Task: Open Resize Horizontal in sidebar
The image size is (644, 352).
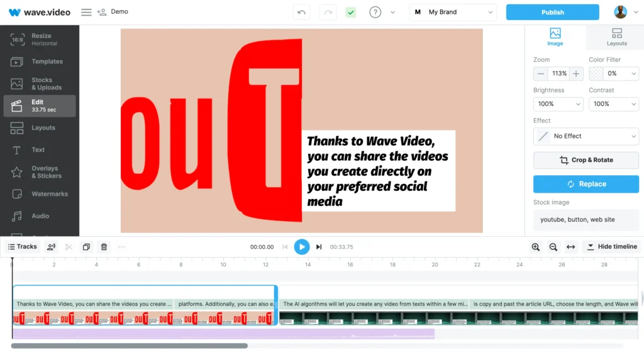Action: [40, 40]
